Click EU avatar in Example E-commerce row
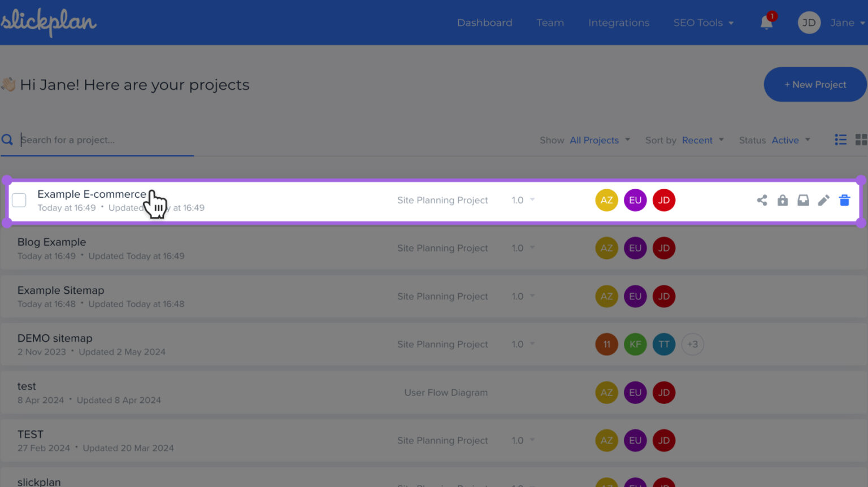The width and height of the screenshot is (868, 487). [635, 200]
